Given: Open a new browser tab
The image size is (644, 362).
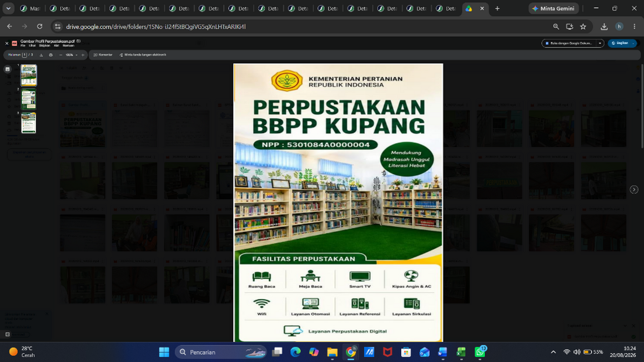Looking at the screenshot, I should coord(497,8).
